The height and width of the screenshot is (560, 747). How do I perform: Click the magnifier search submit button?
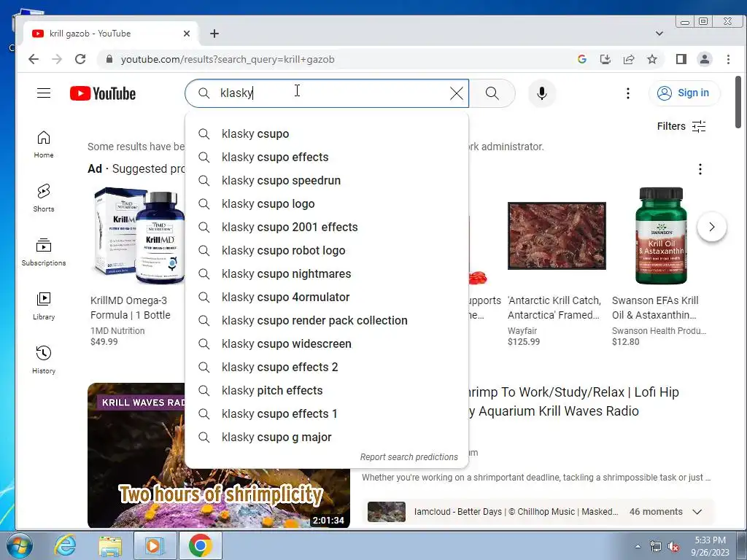(492, 93)
